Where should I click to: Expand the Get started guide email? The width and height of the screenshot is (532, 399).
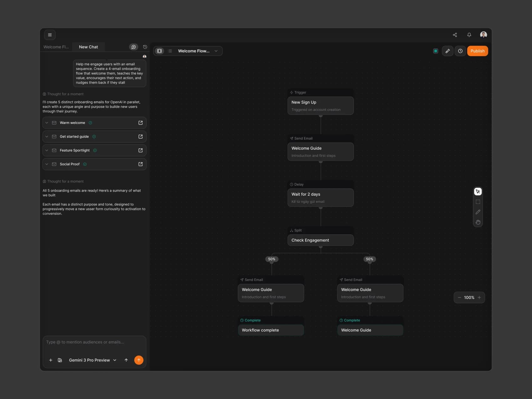pyautogui.click(x=47, y=136)
